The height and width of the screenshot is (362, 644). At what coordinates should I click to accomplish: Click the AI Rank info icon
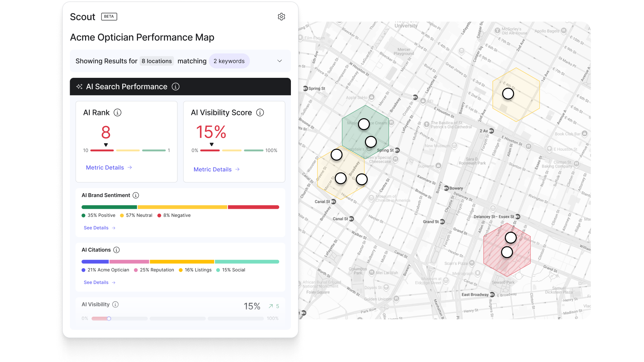point(117,112)
